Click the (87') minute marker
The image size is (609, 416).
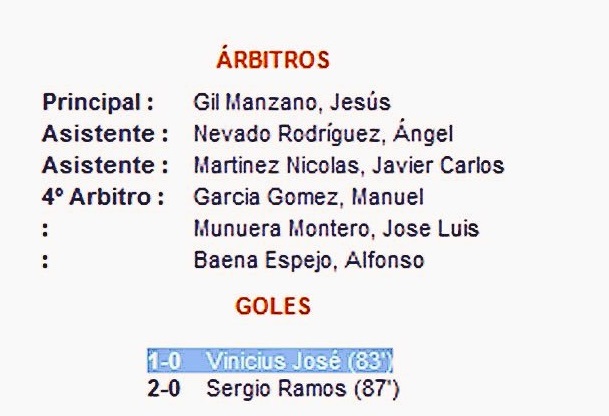377,388
